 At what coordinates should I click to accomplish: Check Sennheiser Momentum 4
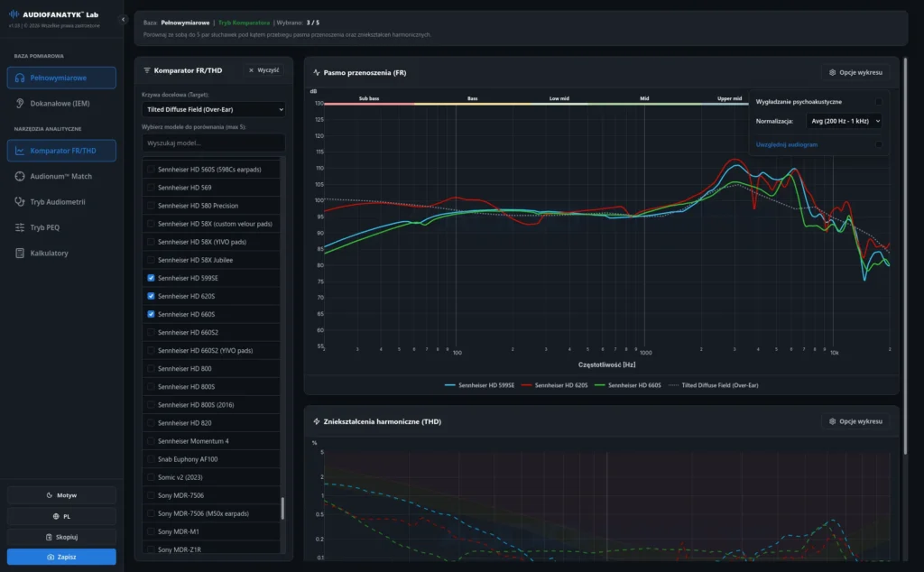(x=151, y=441)
